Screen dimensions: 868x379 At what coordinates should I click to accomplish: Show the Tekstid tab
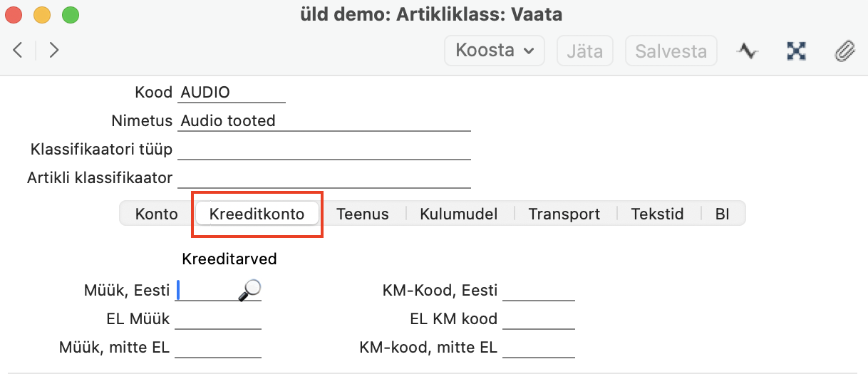coord(657,214)
